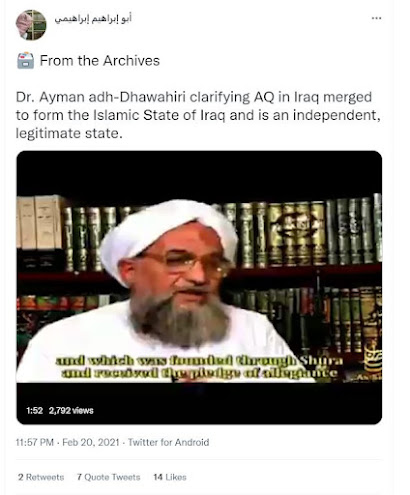The height and width of the screenshot is (495, 410).
Task: Click the logo watermark in video corner
Action: coord(373,363)
